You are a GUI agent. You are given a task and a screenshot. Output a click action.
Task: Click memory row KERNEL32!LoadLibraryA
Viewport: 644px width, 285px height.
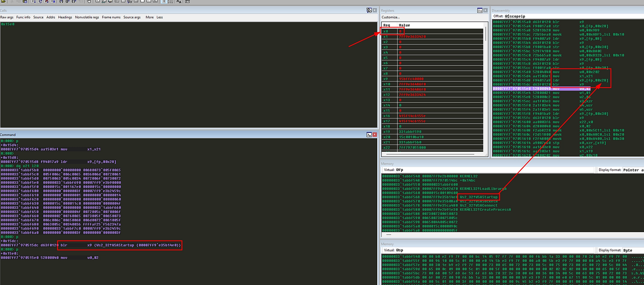444,188
